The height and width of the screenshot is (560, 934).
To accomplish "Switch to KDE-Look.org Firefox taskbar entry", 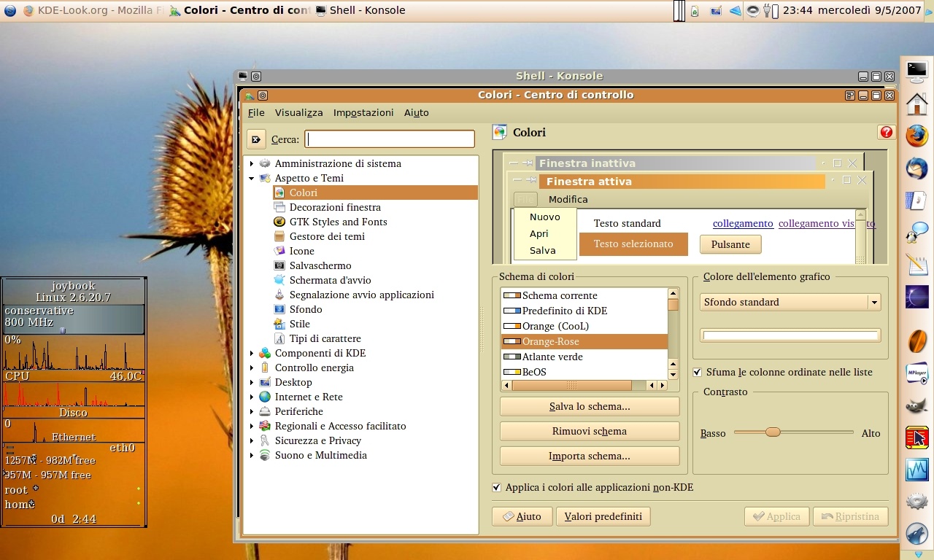I will (x=93, y=10).
